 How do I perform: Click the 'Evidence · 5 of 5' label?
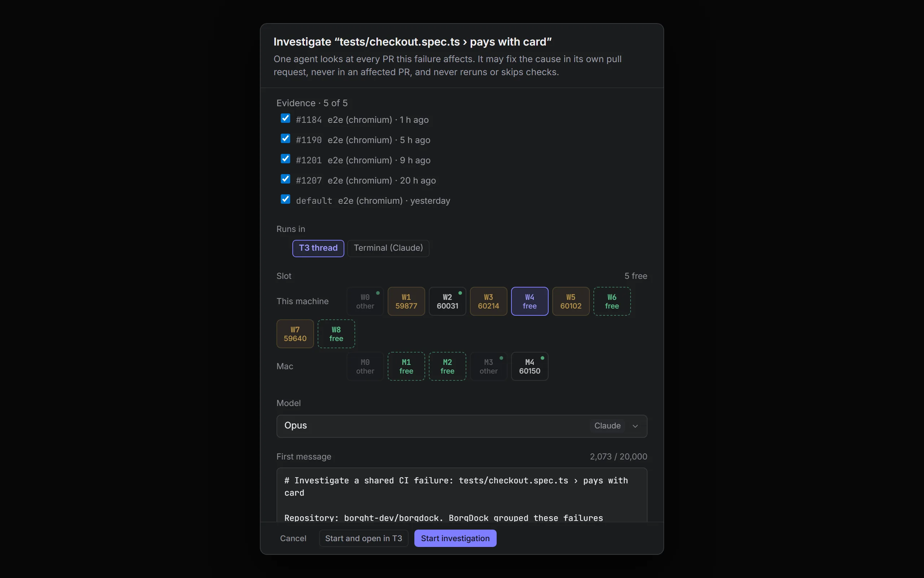312,103
